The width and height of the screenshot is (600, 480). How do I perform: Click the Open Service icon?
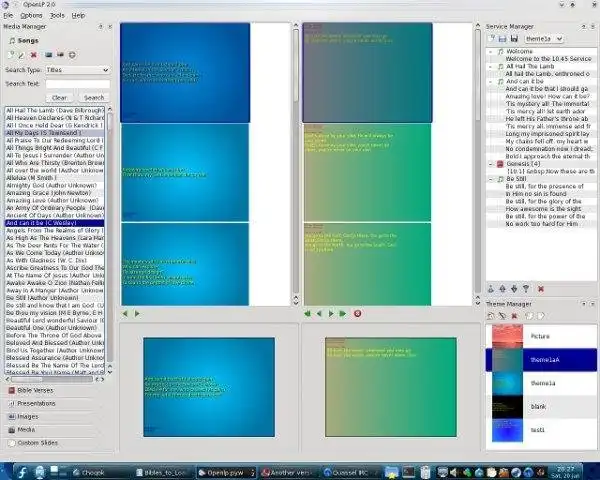coord(502,39)
